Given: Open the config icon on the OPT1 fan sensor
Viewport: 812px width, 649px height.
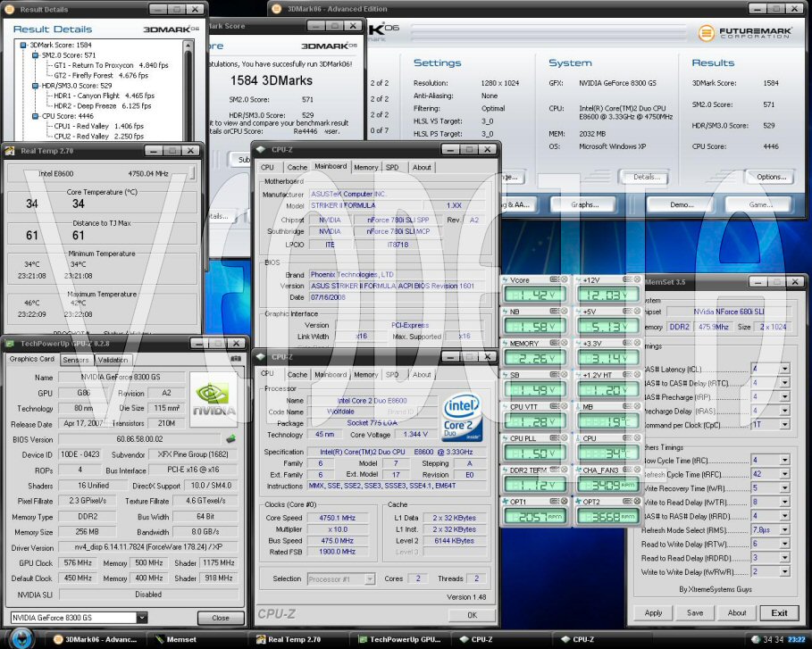Looking at the screenshot, I should point(554,502).
